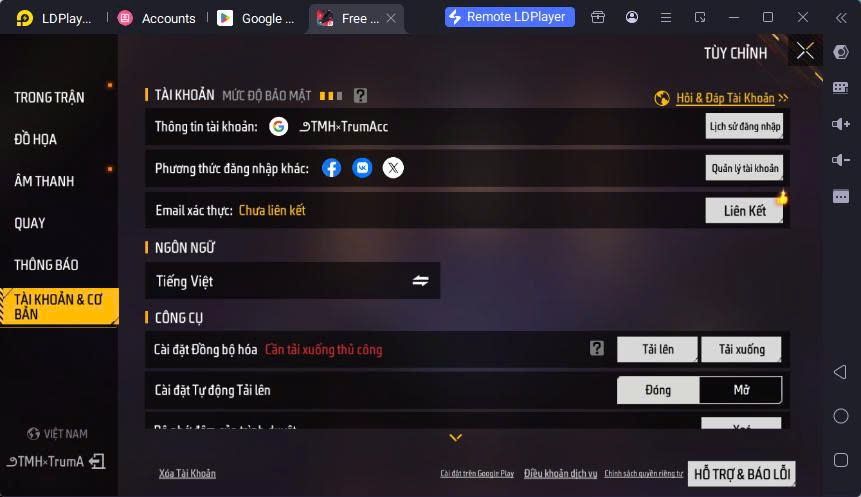Viewport: 861px width, 497px height.
Task: Click the Facebook login method icon
Action: pos(331,168)
